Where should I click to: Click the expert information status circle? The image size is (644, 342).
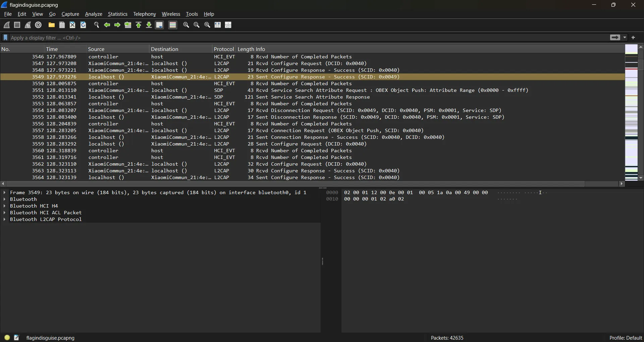[7, 338]
